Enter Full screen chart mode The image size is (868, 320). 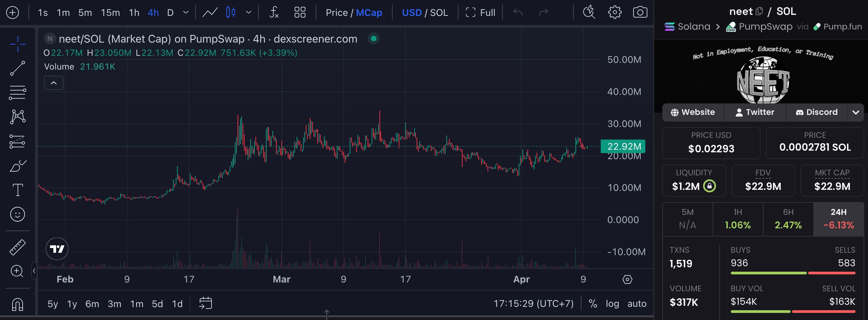pyautogui.click(x=480, y=13)
